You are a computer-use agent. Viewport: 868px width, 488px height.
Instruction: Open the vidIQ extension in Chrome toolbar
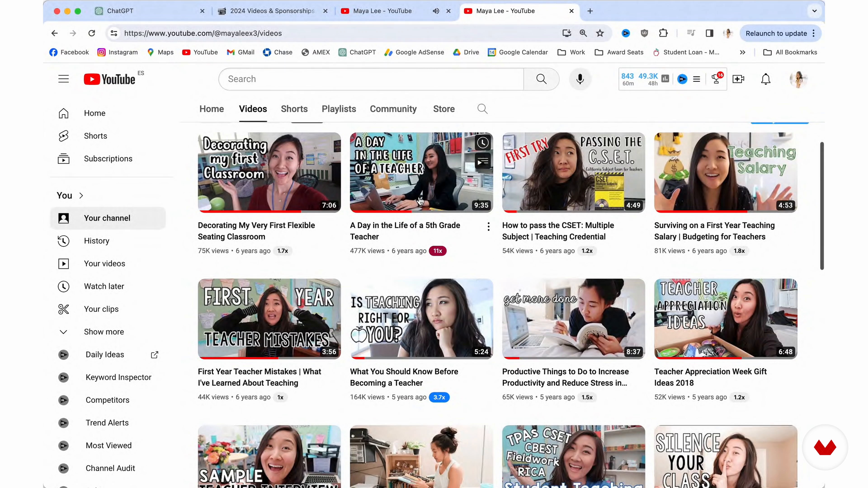(626, 33)
